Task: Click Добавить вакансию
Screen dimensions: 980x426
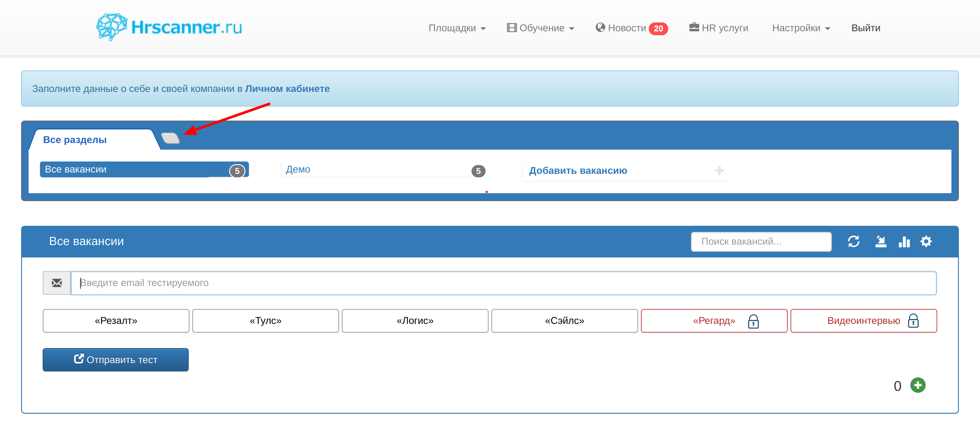Action: click(578, 171)
